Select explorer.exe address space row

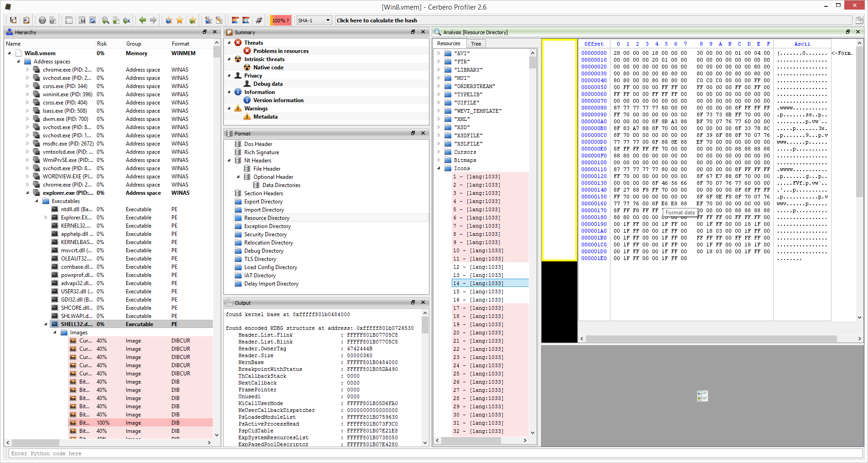click(109, 192)
